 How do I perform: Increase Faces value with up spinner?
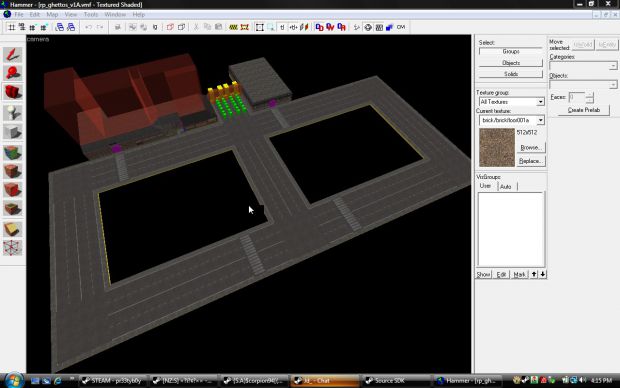pyautogui.click(x=590, y=95)
